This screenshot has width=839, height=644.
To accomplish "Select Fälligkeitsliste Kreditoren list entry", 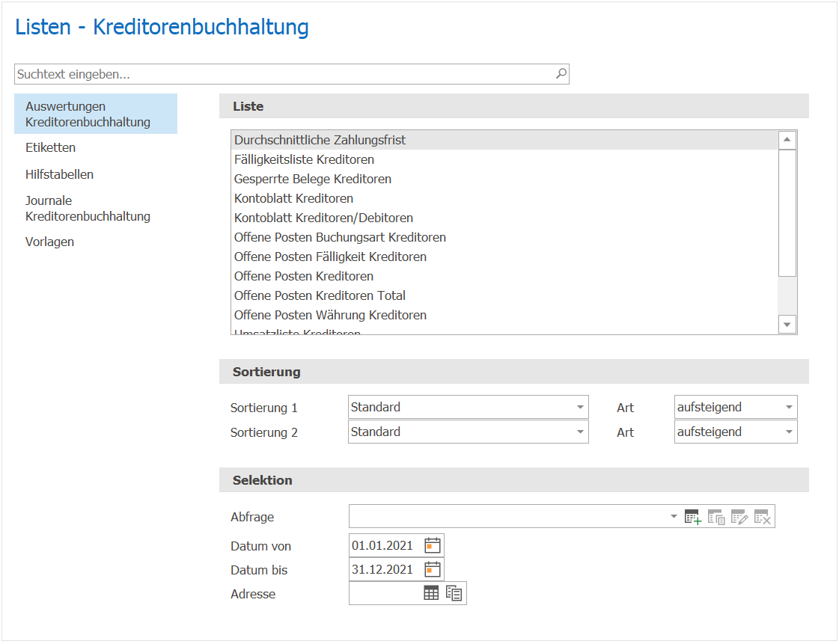I will [505, 159].
